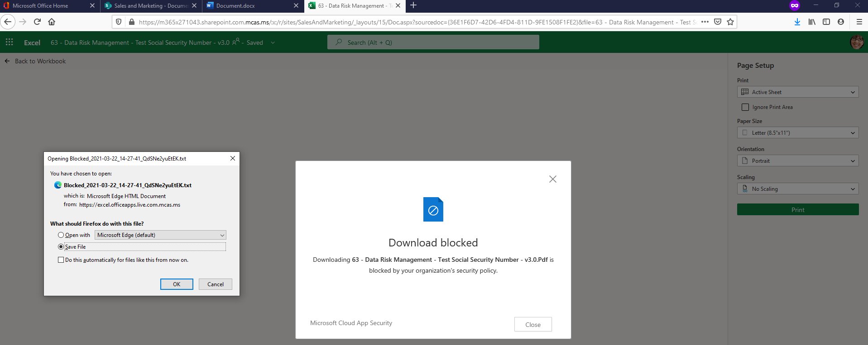Switch to Sales and Marketing tab
The height and width of the screenshot is (345, 868).
pos(151,5)
